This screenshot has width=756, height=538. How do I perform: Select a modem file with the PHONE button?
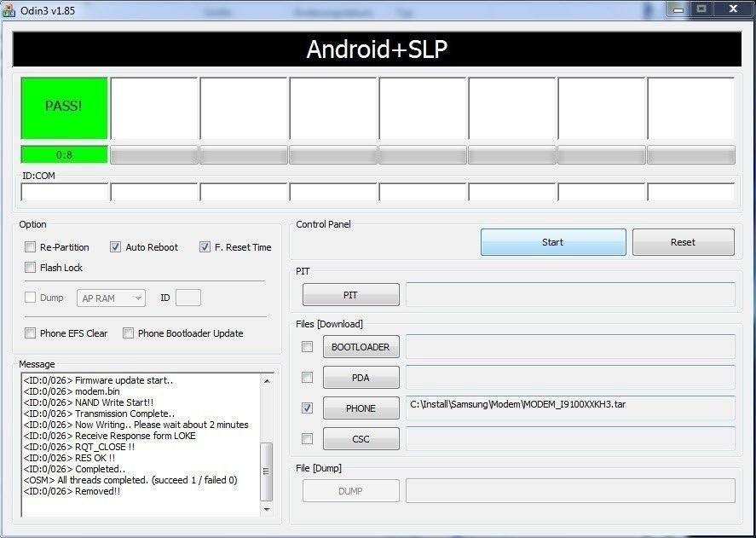pyautogui.click(x=361, y=408)
